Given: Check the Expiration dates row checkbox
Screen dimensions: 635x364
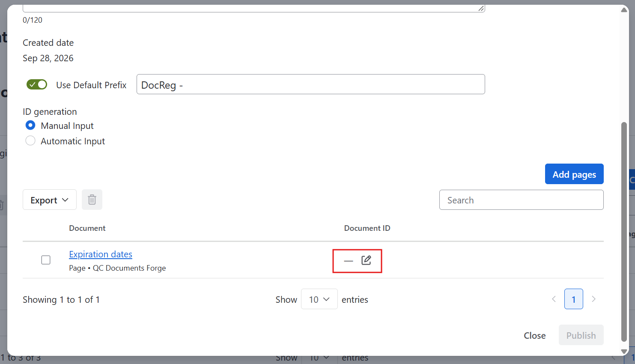Looking at the screenshot, I should 46,260.
